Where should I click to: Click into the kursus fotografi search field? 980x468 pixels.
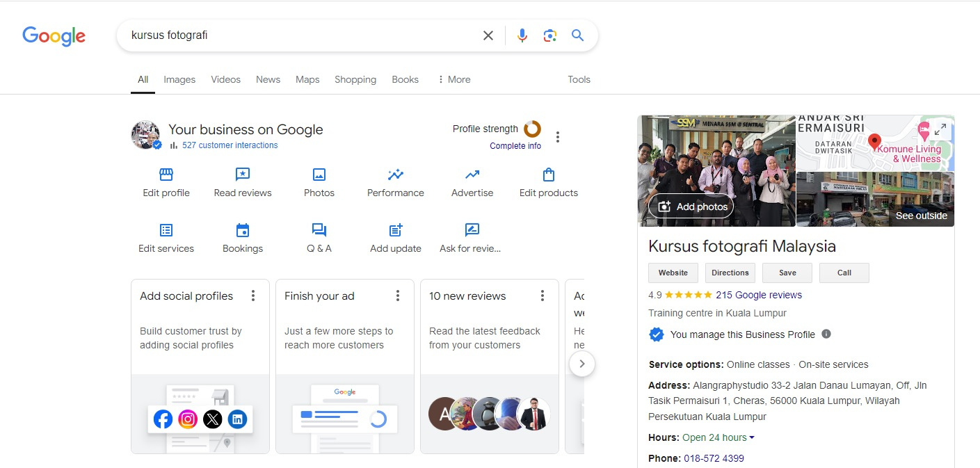click(x=299, y=35)
